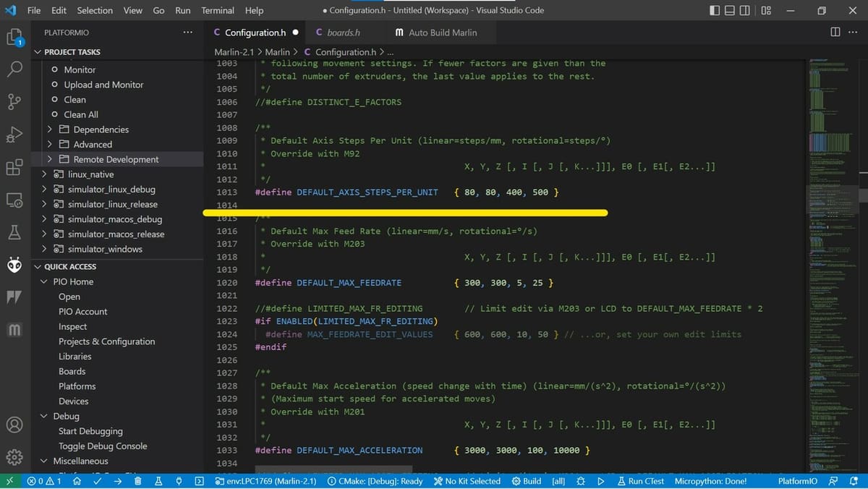Collapse the Debug group

[x=66, y=417]
